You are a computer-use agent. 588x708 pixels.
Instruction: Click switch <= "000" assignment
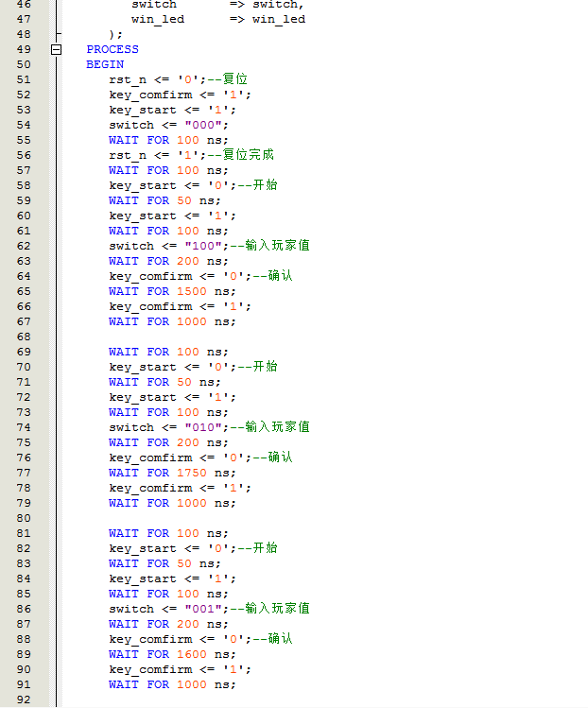click(x=168, y=125)
